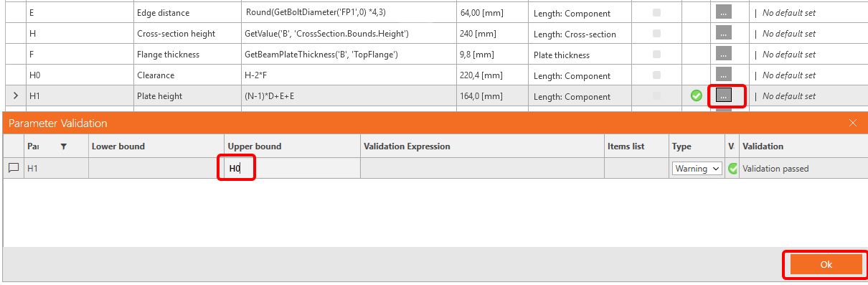Click the comment icon beside H1 in validation

[14, 168]
